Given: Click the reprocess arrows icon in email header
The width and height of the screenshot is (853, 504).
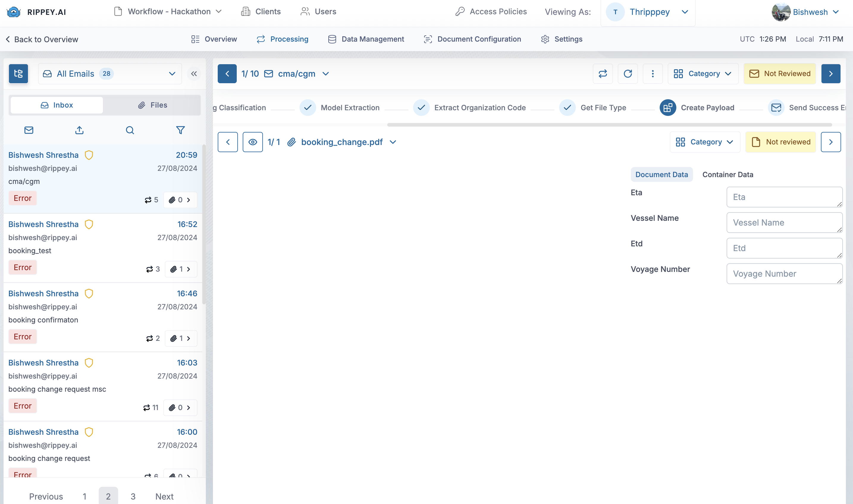Looking at the screenshot, I should [x=603, y=74].
